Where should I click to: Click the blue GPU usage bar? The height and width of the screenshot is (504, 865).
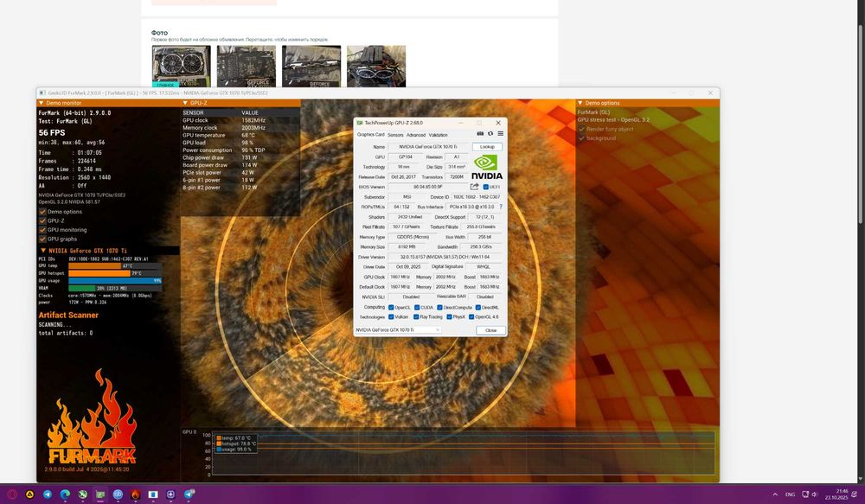point(115,281)
